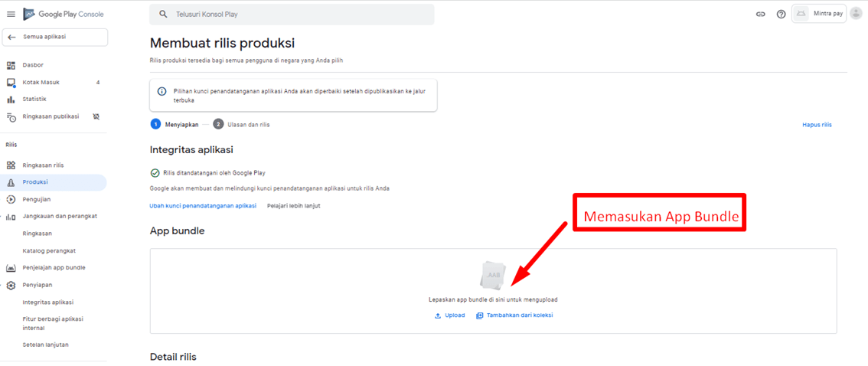Click the Dasbor dashboard icon

click(11, 65)
